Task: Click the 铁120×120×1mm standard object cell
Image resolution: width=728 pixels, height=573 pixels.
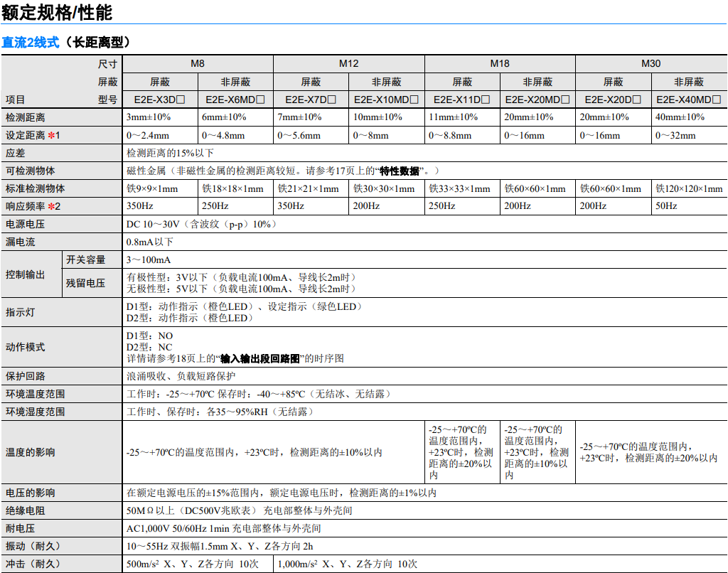Action: point(689,188)
